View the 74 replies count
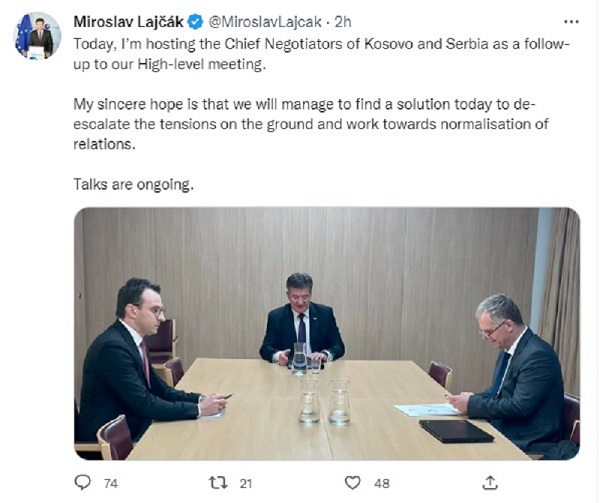 pos(111,483)
